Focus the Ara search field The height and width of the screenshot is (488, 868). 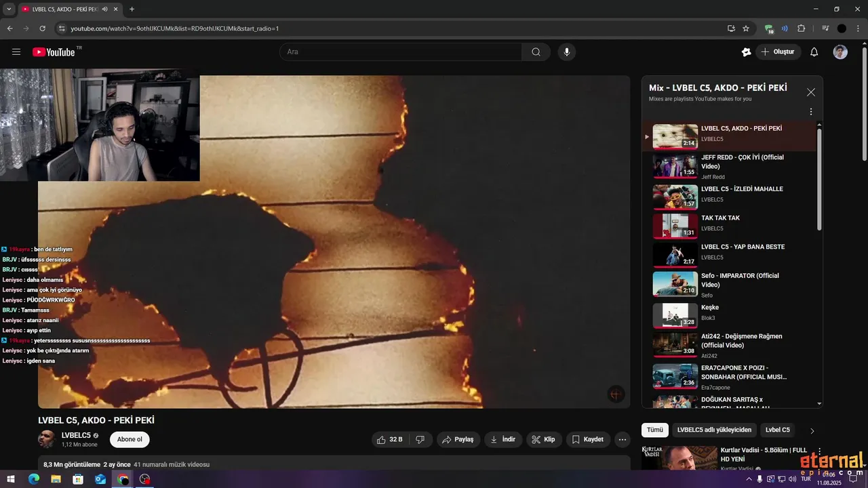point(401,52)
